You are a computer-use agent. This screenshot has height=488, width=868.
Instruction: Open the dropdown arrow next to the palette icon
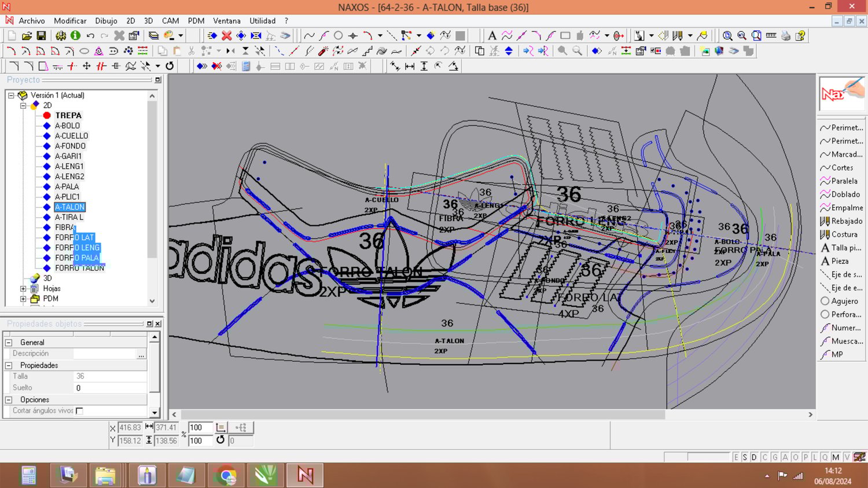pyautogui.click(x=181, y=36)
